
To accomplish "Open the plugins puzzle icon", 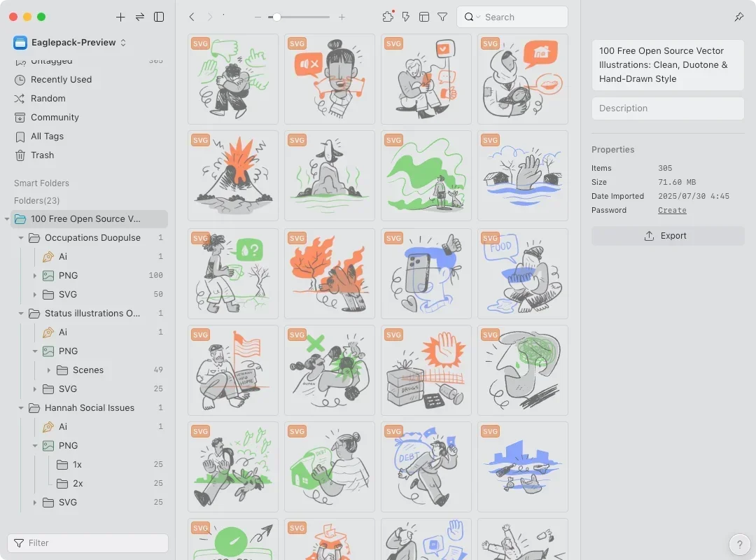I will tap(388, 17).
